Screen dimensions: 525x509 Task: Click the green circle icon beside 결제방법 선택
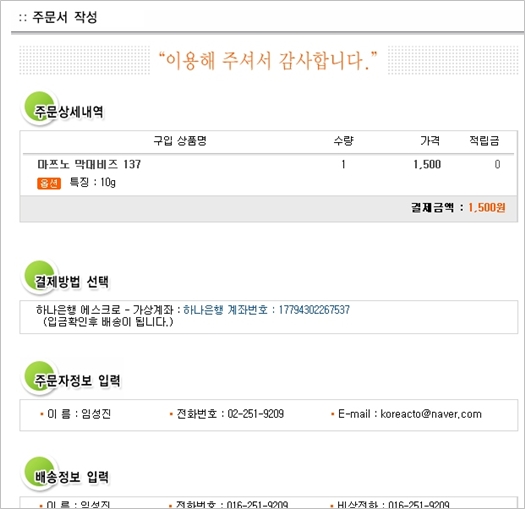[x=40, y=277]
